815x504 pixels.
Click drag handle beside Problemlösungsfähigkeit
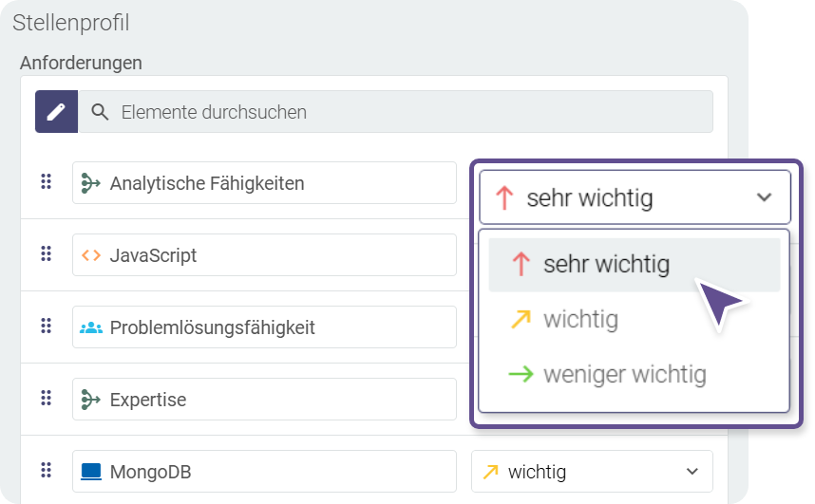tap(46, 327)
